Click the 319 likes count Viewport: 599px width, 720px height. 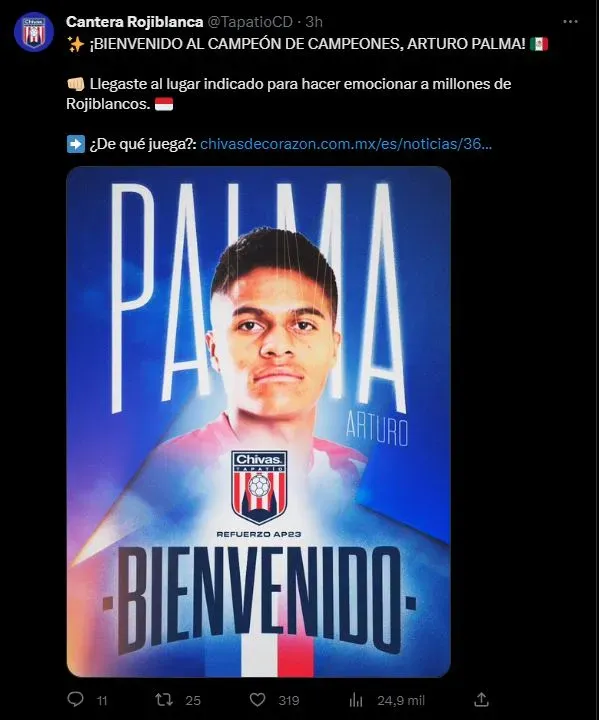click(289, 701)
